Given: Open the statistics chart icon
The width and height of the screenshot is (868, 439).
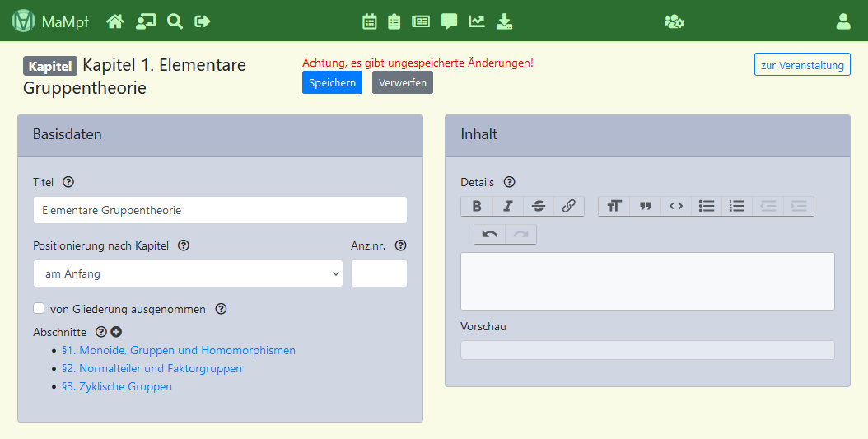Looking at the screenshot, I should [x=477, y=21].
